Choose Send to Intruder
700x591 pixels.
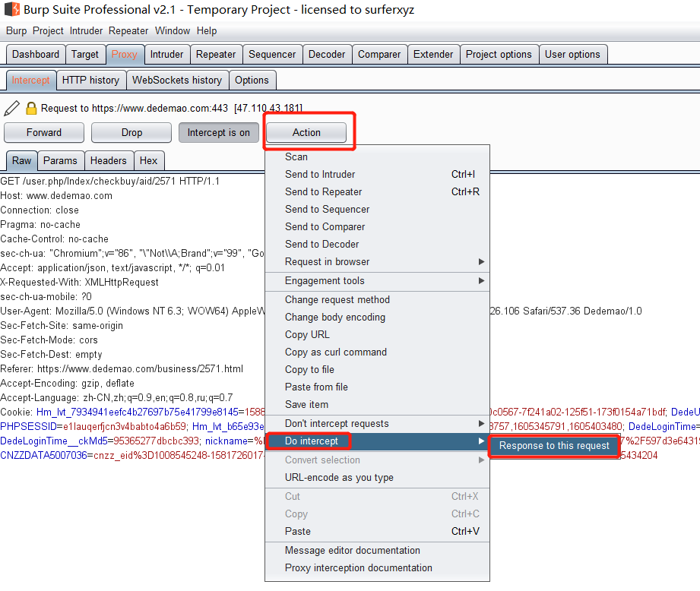click(x=377, y=175)
